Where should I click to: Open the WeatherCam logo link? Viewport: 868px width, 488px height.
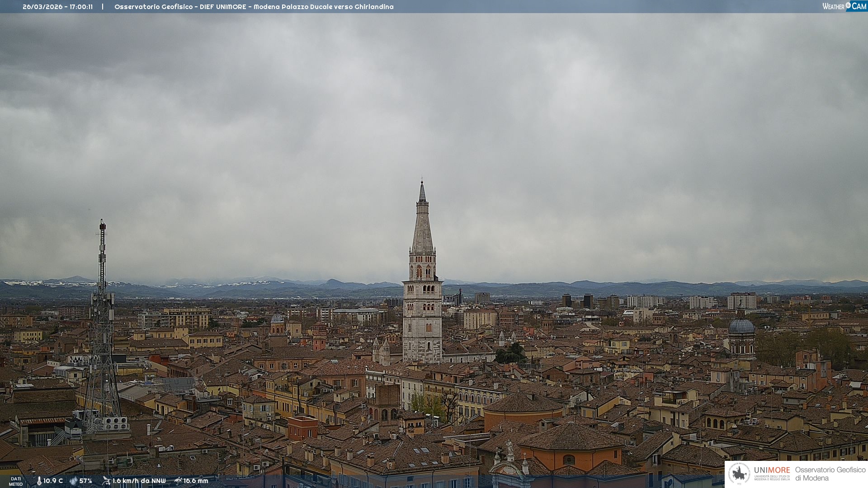click(844, 6)
